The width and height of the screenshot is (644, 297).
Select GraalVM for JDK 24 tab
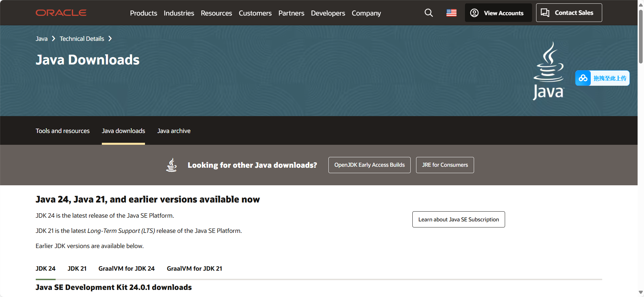pos(126,269)
